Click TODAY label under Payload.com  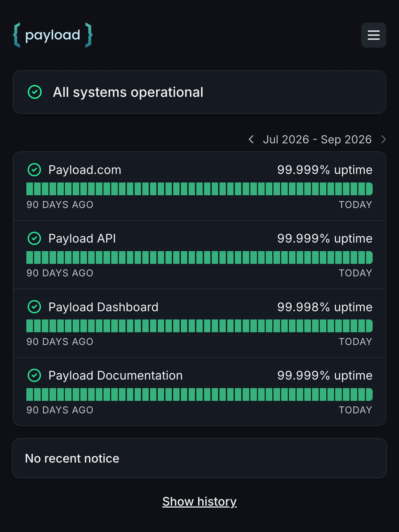click(355, 205)
